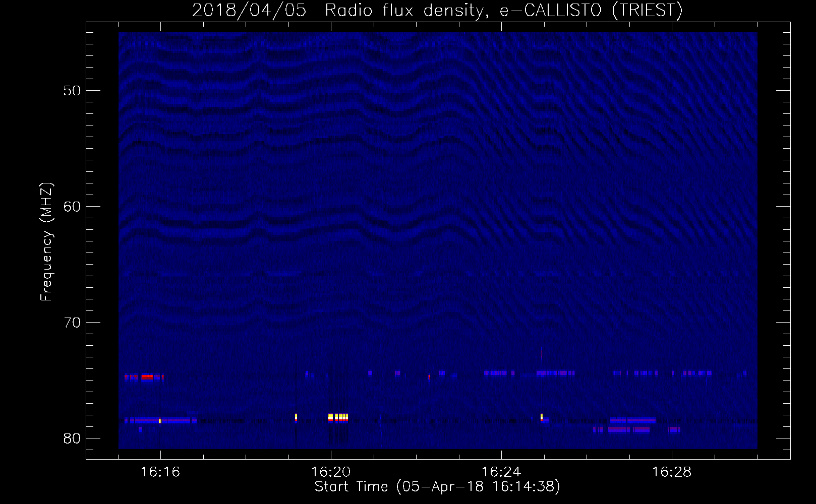Click the "16:16" time tick label
This screenshot has width=816, height=504.
(160, 472)
